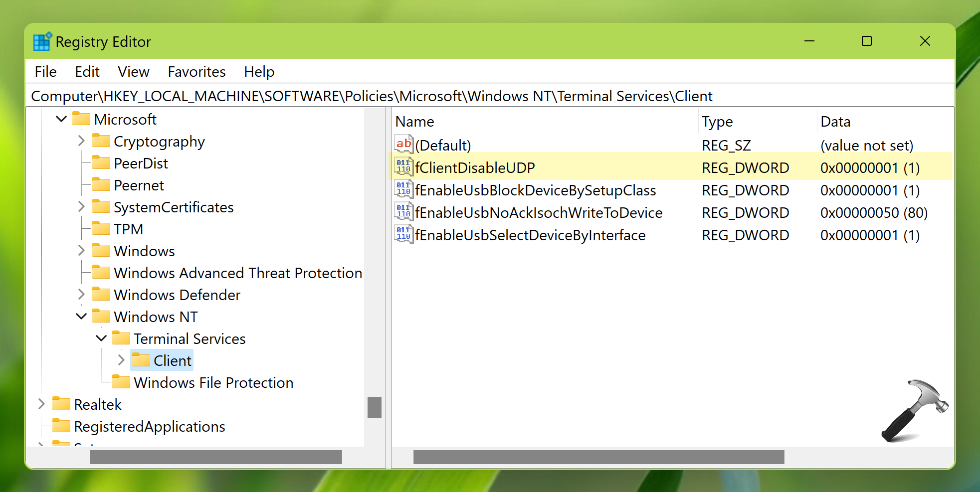Click the fEnableUsbNoAckIsochWriteToDevice DWORD icon
The height and width of the screenshot is (492, 980).
403,212
